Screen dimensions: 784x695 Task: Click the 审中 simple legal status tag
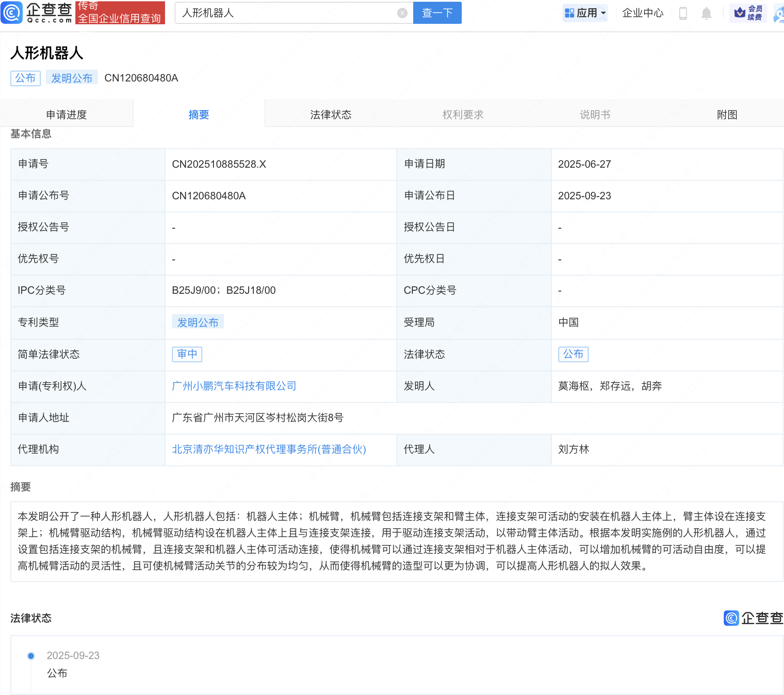[x=187, y=354]
